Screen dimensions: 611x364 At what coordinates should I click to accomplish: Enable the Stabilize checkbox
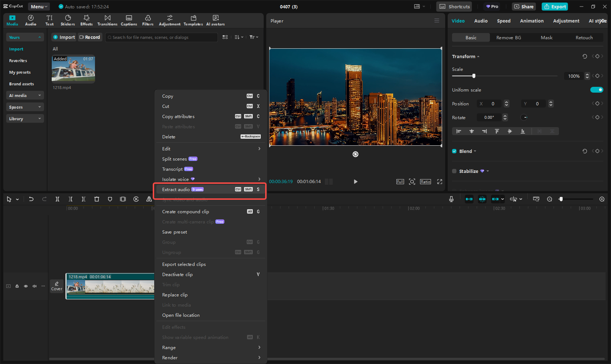454,171
